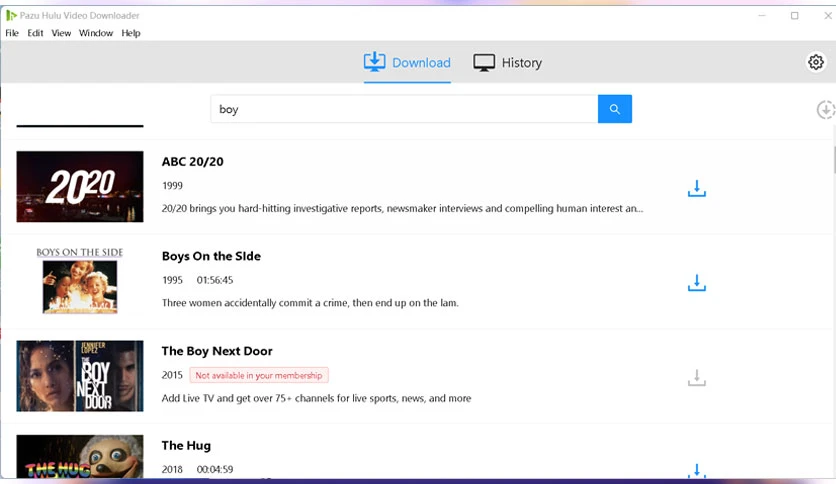
Task: Click the Pazu app logo in title bar
Action: click(11, 16)
